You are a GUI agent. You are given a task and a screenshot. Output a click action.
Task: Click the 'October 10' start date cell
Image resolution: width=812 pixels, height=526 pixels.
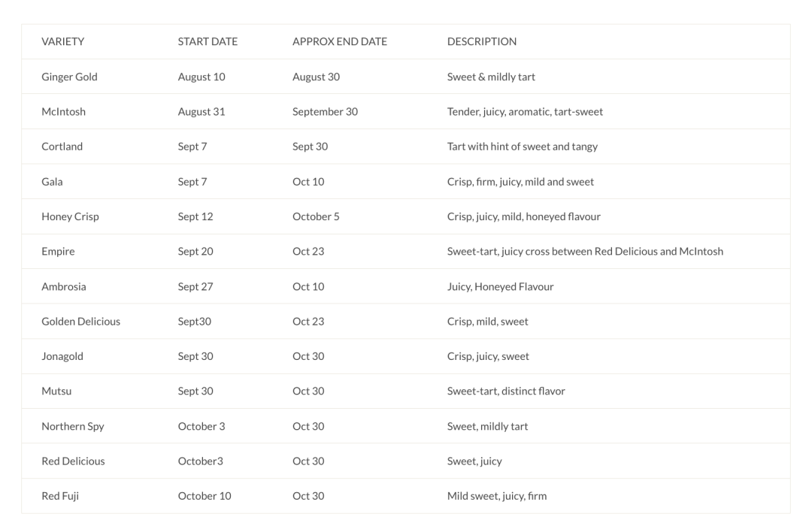tap(205, 496)
